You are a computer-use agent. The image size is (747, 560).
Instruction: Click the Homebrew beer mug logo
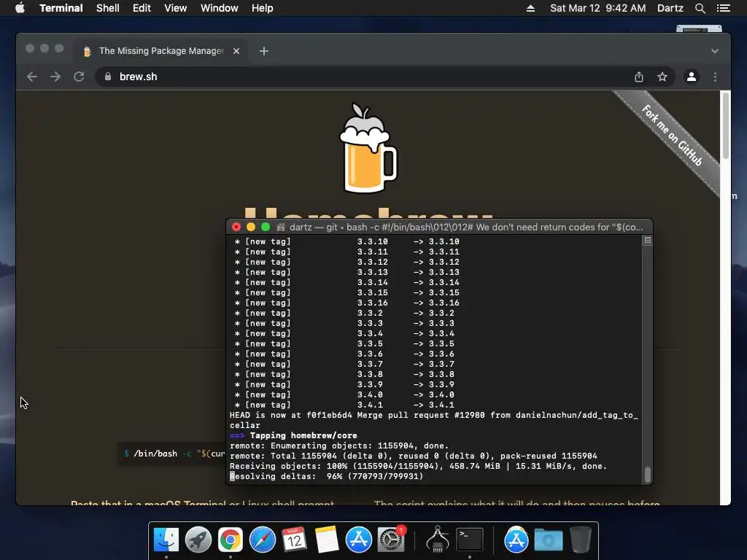(368, 148)
